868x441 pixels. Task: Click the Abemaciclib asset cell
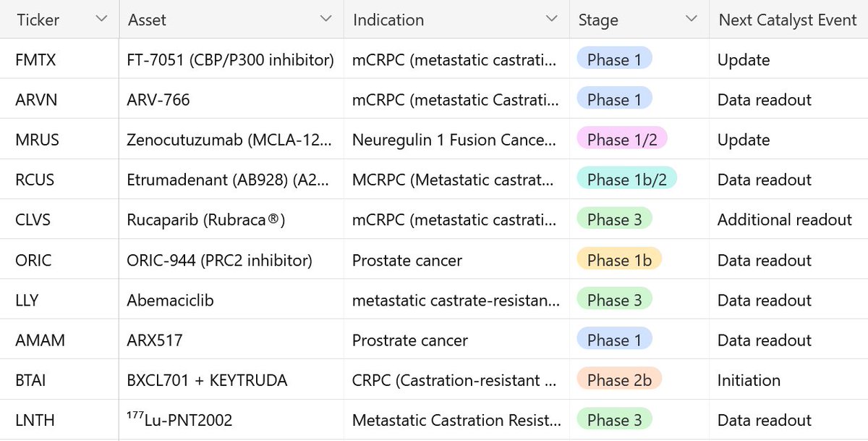tap(231, 300)
